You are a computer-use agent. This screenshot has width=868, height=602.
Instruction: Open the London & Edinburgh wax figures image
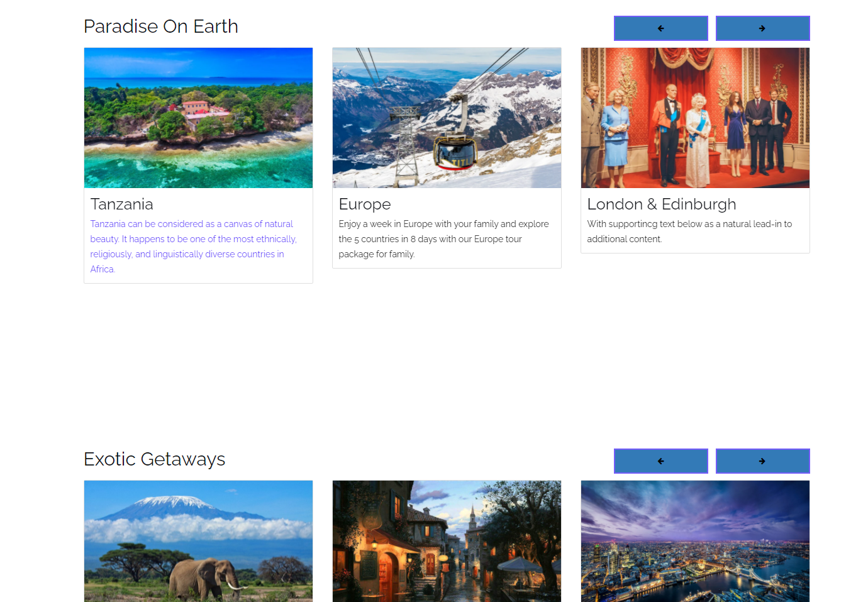(x=695, y=118)
